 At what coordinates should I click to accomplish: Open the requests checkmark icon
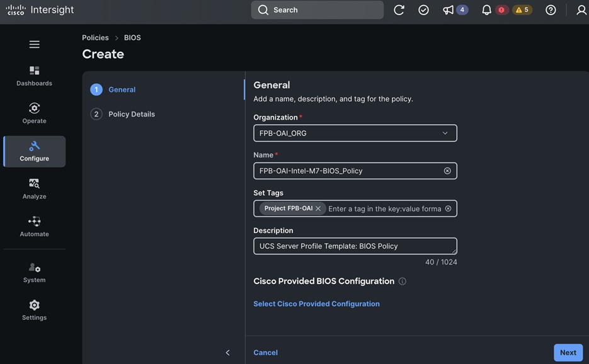(x=423, y=10)
